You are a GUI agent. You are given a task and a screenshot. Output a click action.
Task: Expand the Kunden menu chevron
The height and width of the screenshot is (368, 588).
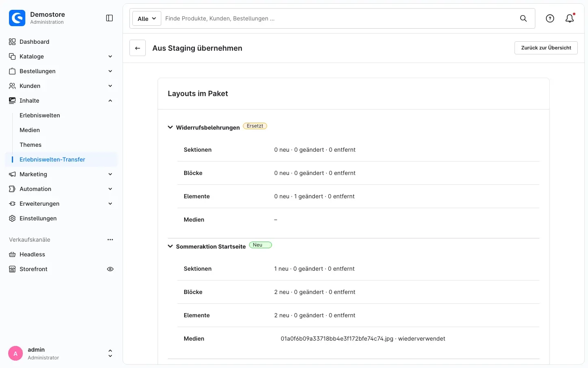click(110, 86)
